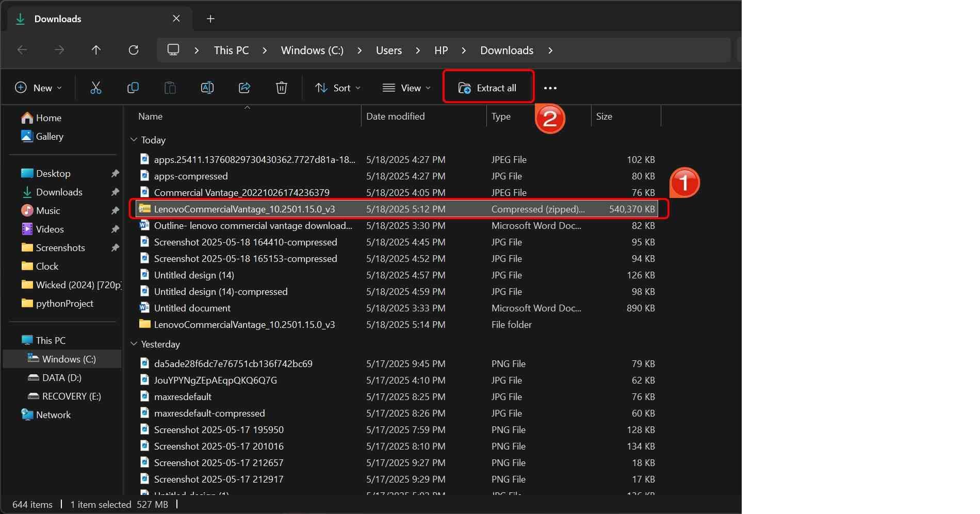Open the Sort dropdown menu
The width and height of the screenshot is (980, 514).
(337, 88)
